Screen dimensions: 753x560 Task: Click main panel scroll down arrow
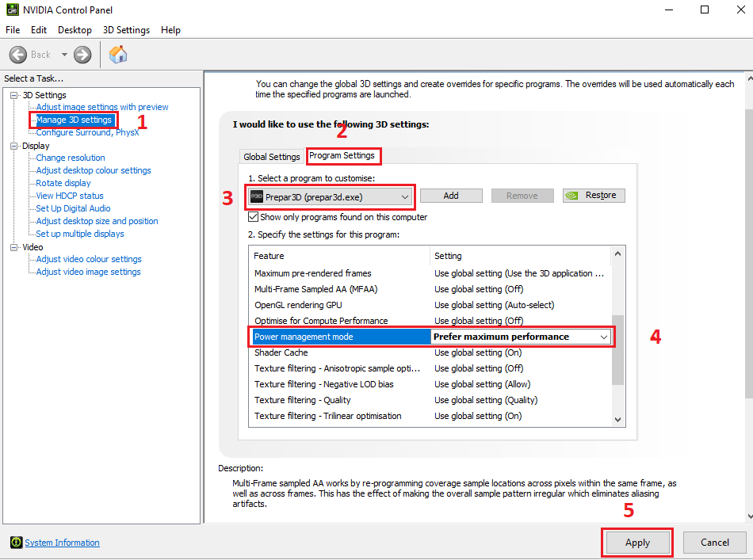tap(750, 516)
